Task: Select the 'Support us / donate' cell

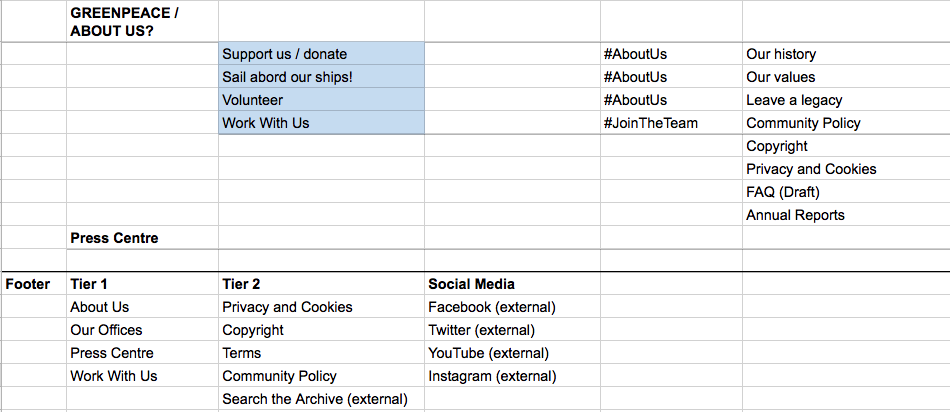Action: coord(321,54)
